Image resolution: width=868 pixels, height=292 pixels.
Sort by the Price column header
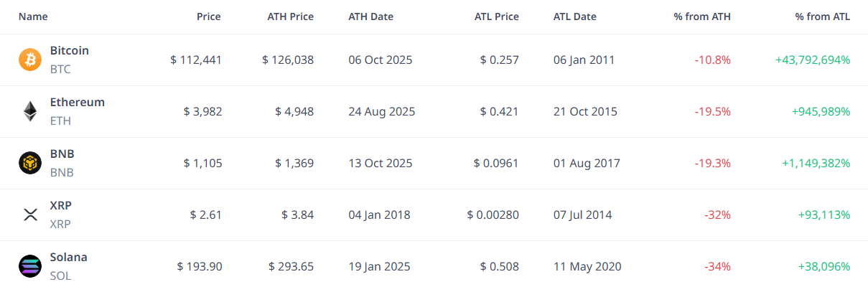[209, 17]
